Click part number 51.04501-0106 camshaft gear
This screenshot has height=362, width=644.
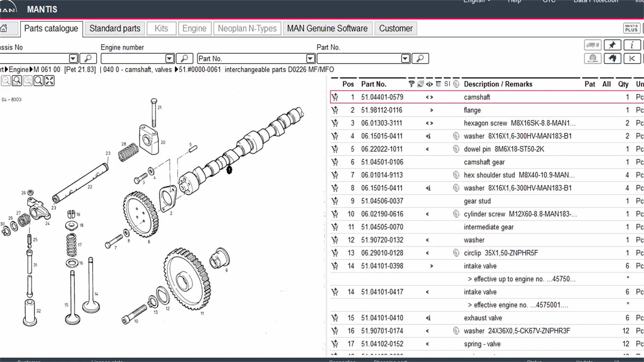point(382,162)
